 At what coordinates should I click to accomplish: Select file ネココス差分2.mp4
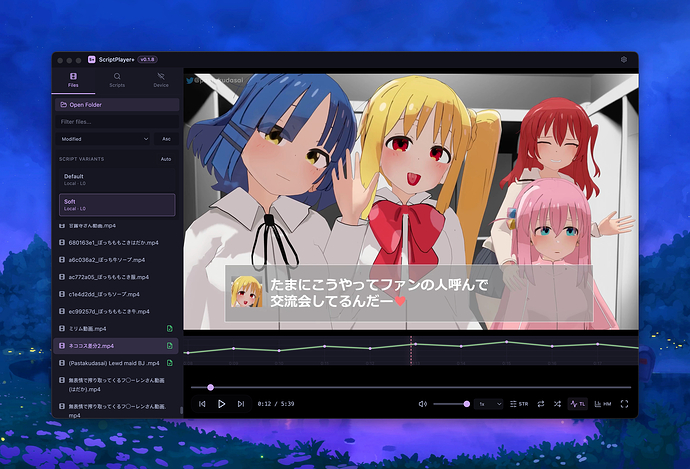pyautogui.click(x=116, y=346)
